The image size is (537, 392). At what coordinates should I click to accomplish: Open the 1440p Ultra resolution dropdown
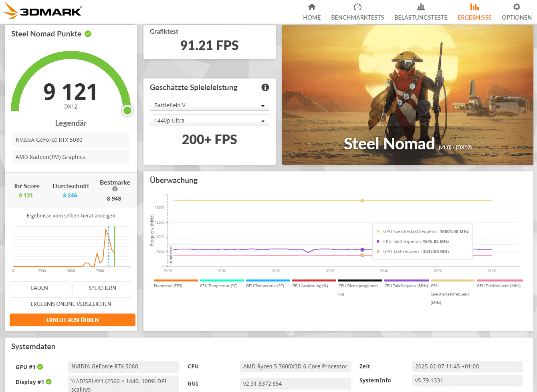coord(209,121)
